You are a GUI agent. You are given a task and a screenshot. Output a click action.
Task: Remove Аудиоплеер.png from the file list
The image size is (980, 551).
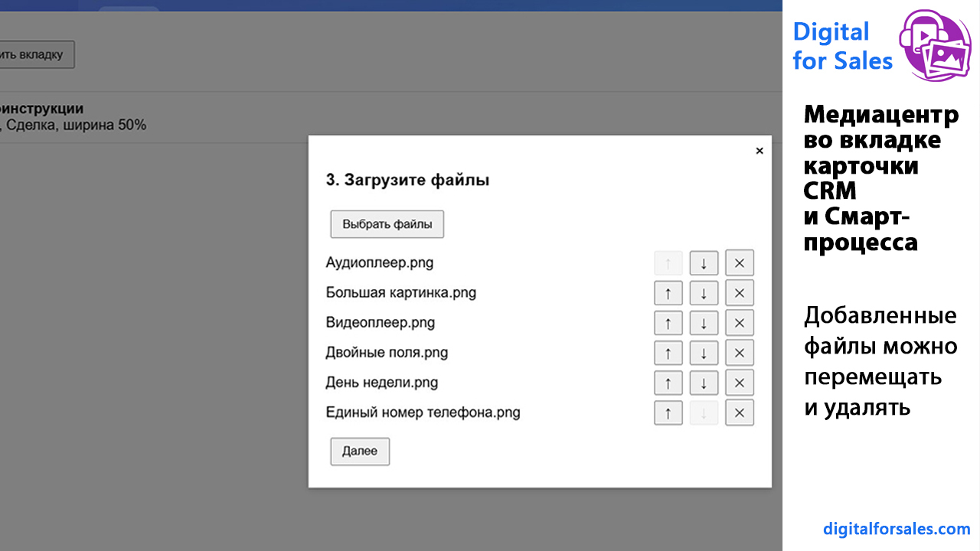740,262
